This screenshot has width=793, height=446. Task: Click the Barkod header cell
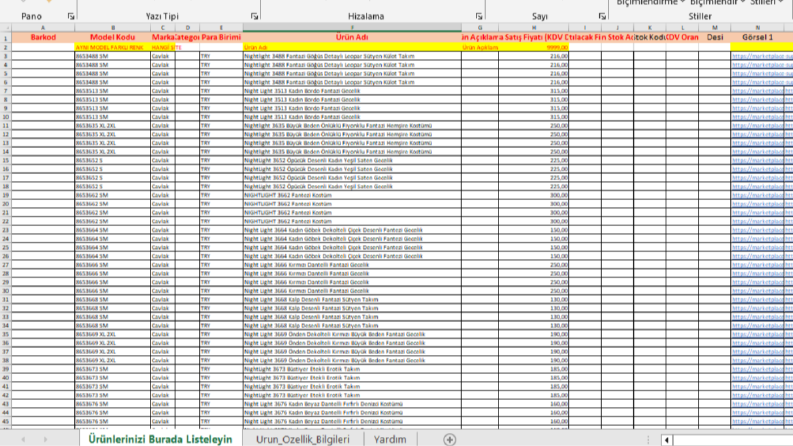click(x=43, y=37)
